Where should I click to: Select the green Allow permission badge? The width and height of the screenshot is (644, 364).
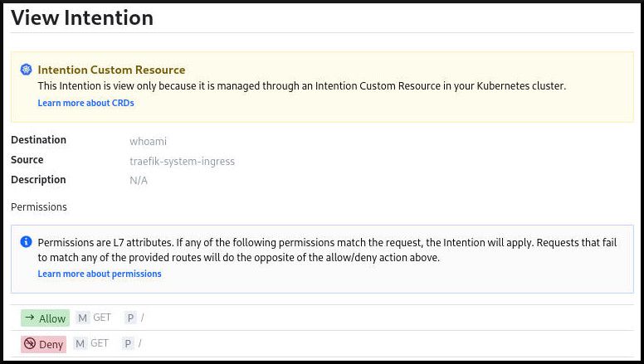coord(46,318)
